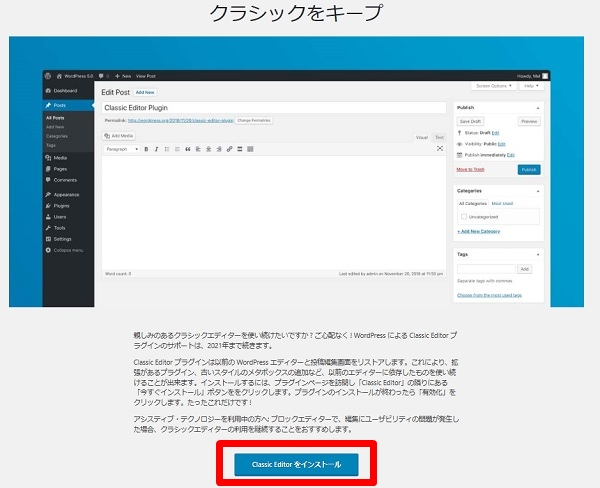Screen dimensions: 600x488
Task: Open the Screen Options dropdown
Action: 494,86
